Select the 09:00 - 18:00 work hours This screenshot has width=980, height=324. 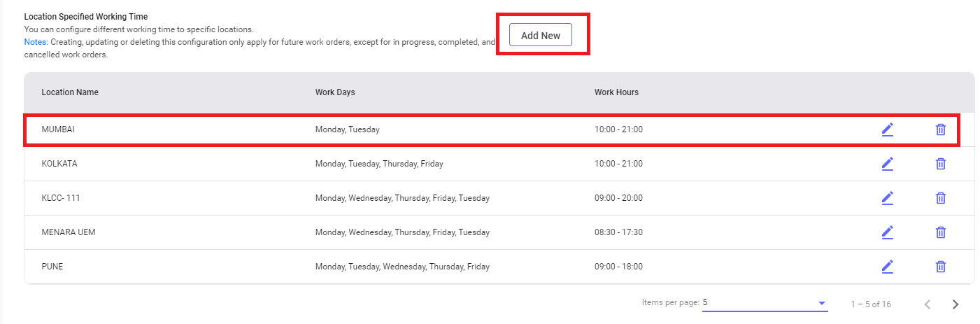click(618, 267)
